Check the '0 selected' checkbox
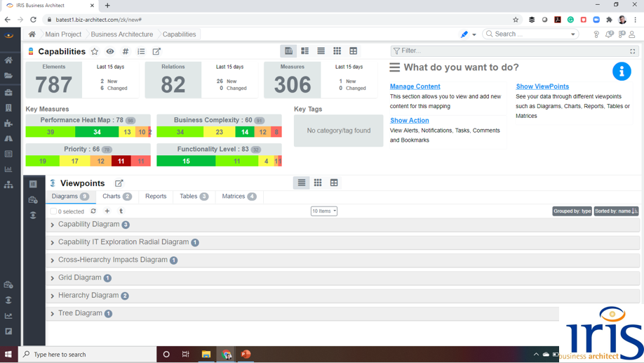Screen dimensions: 644x363 click(53, 211)
